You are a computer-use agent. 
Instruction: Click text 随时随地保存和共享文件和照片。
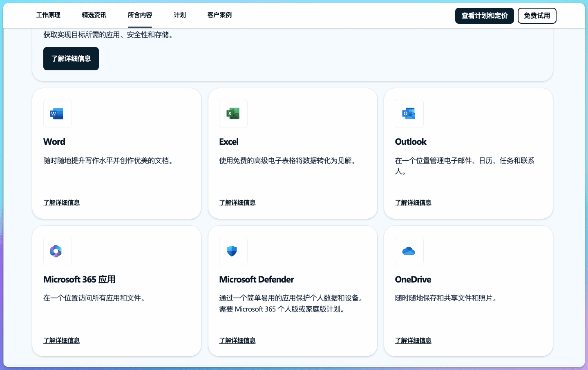(447, 298)
